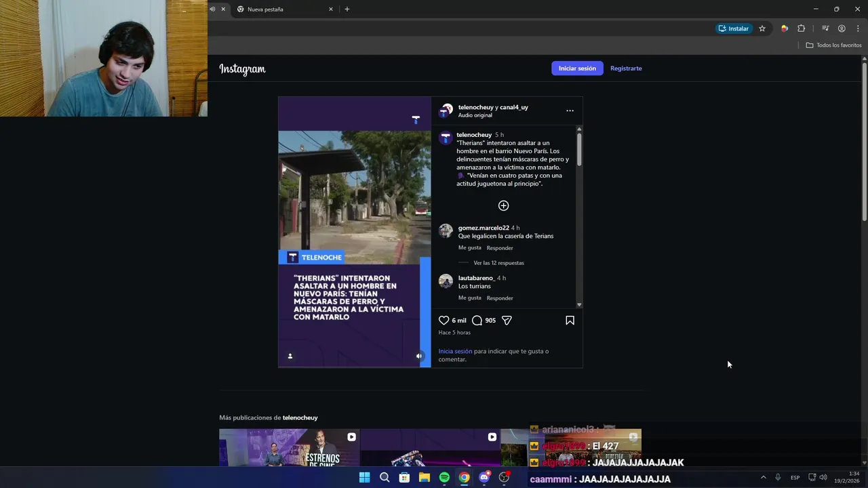
Task: Open the colorful extension icon in toolbar
Action: [785, 28]
